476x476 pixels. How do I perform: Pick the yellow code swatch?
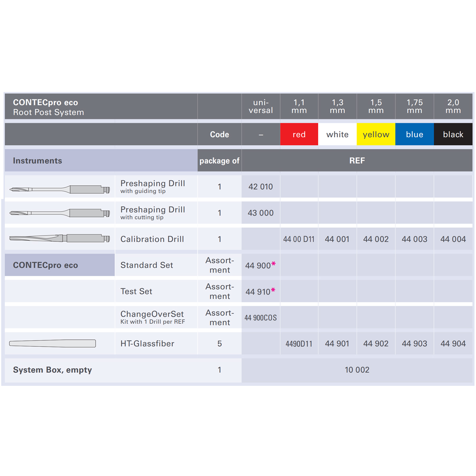tap(376, 134)
